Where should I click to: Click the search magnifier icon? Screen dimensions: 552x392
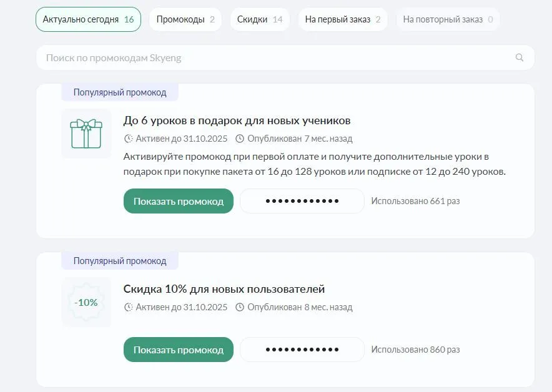[520, 57]
